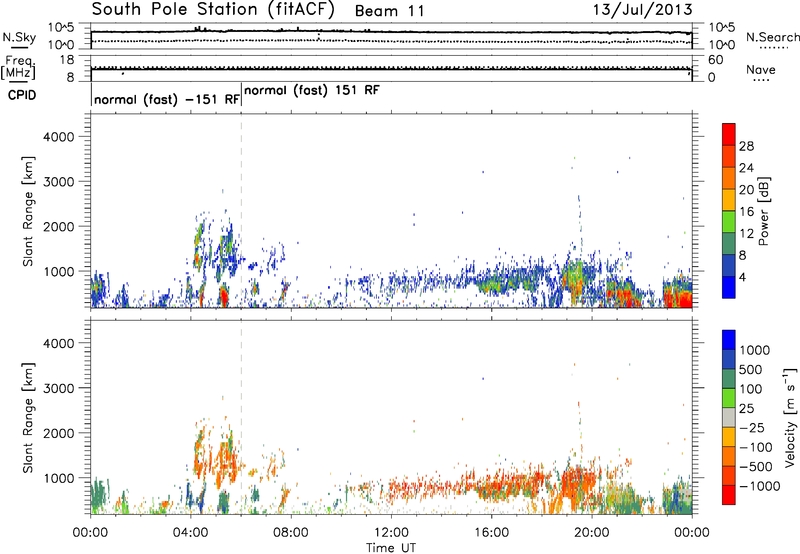The width and height of the screenshot is (800, 554).
Task: Click the '12:00' time axis tick label
Action: (391, 533)
